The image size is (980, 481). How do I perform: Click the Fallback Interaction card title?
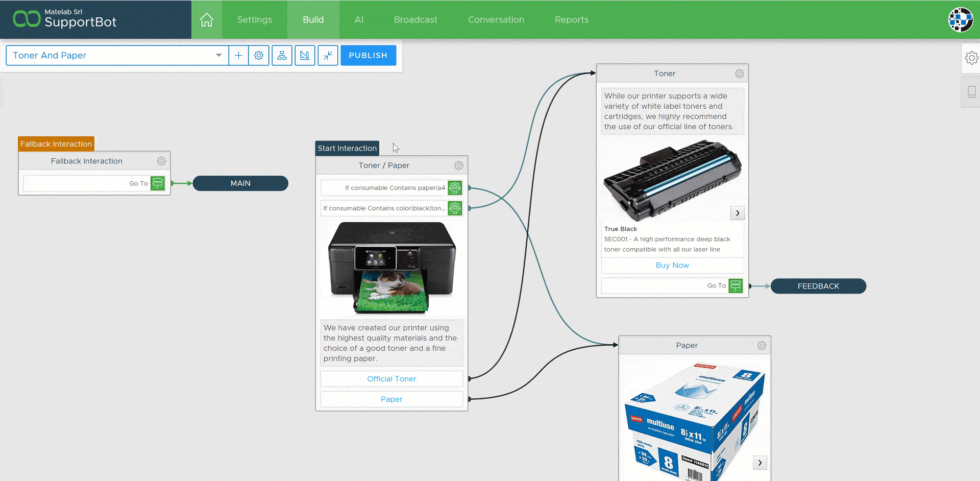pos(87,161)
